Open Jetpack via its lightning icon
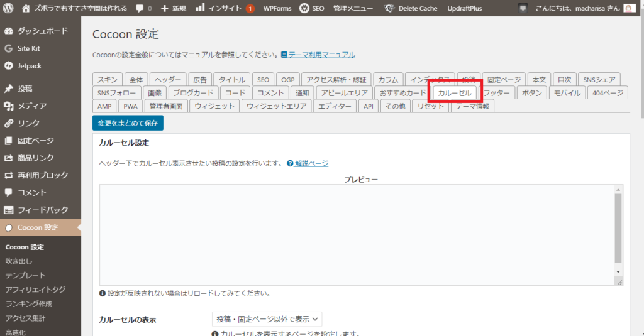 pyautogui.click(x=9, y=66)
